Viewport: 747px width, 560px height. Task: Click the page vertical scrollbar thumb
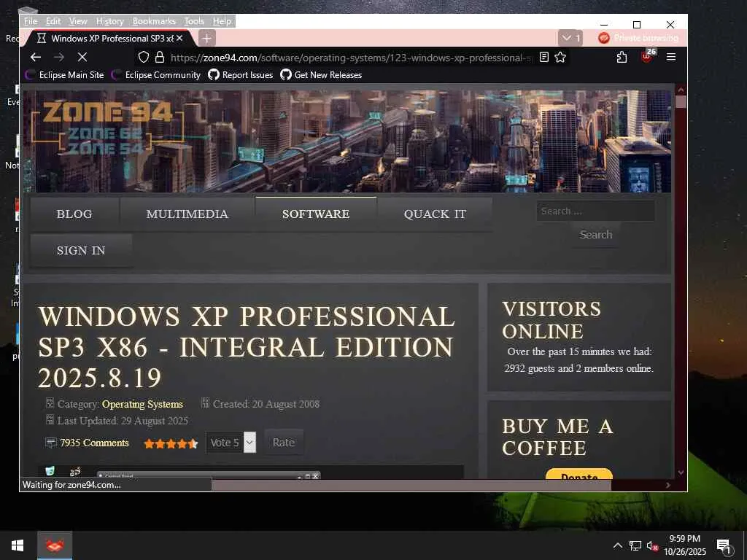point(681,102)
